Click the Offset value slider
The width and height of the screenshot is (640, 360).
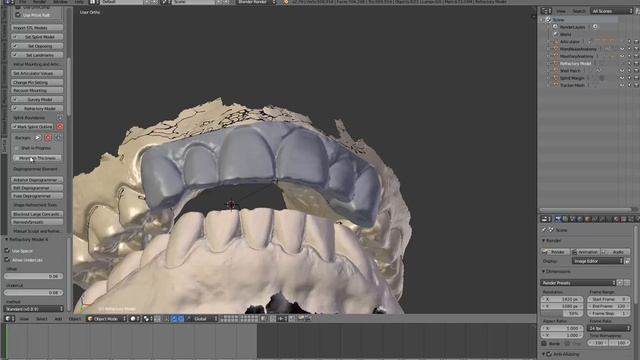point(33,276)
